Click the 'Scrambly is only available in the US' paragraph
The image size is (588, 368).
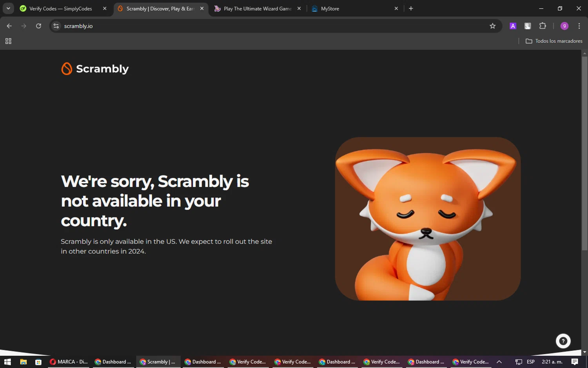166,246
